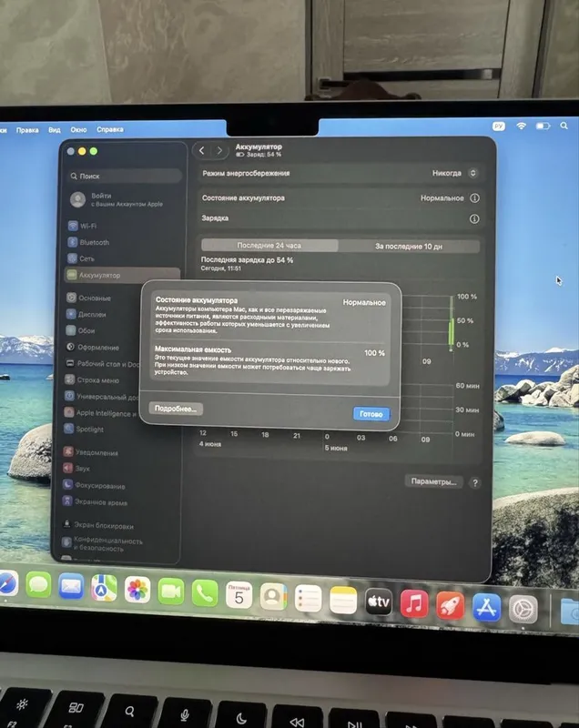The width and height of the screenshot is (579, 728).
Task: Click battery icon in menu bar
Action: click(x=543, y=126)
